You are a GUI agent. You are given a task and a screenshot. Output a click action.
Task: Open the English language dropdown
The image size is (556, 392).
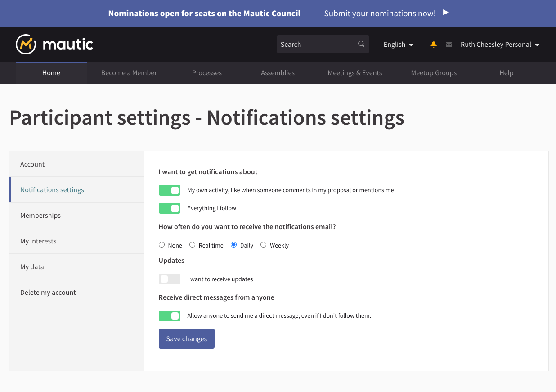pyautogui.click(x=398, y=45)
